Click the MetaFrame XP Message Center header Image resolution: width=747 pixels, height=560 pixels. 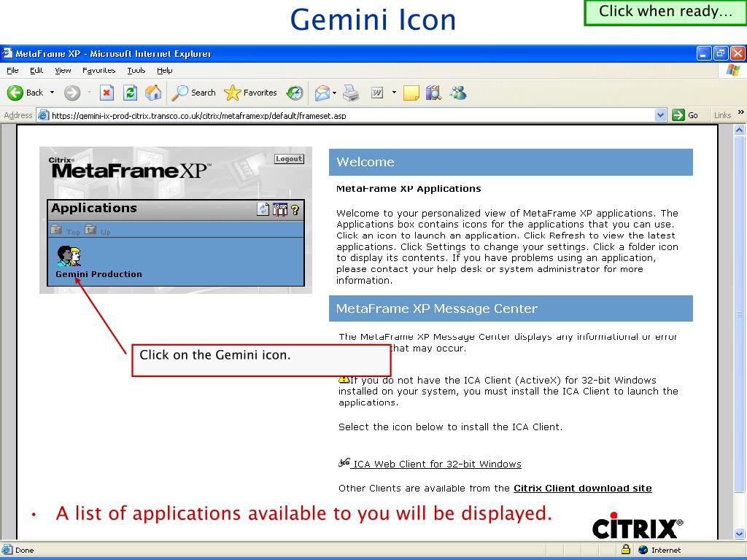[x=511, y=308]
